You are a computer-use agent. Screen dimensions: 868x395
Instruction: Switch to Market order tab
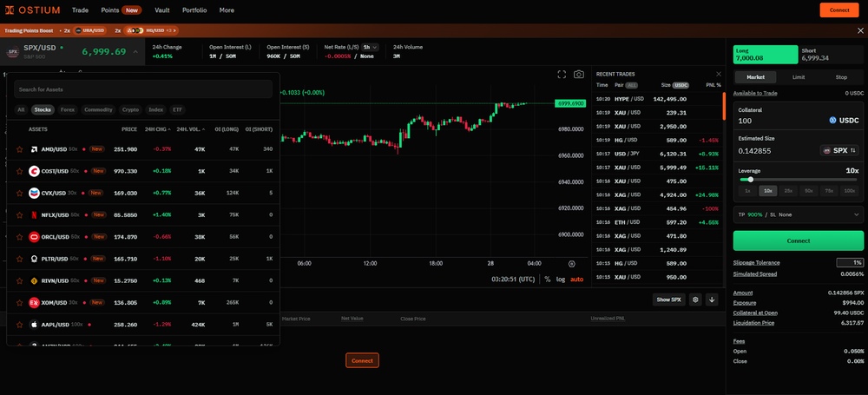(x=755, y=77)
